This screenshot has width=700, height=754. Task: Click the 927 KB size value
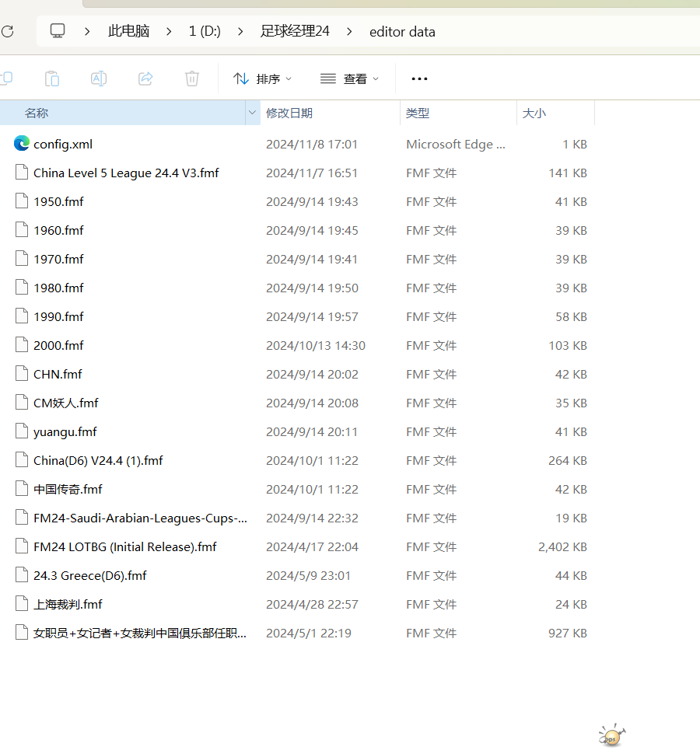(x=568, y=634)
